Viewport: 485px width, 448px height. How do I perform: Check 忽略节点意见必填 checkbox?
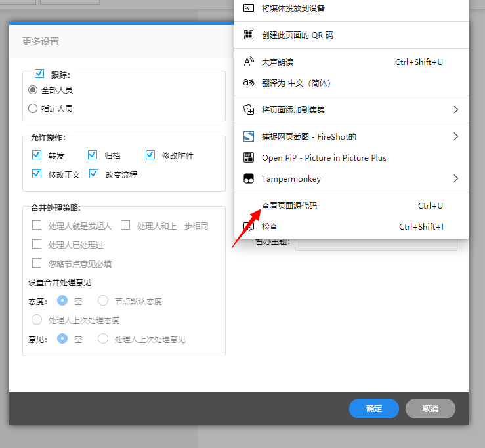click(37, 263)
